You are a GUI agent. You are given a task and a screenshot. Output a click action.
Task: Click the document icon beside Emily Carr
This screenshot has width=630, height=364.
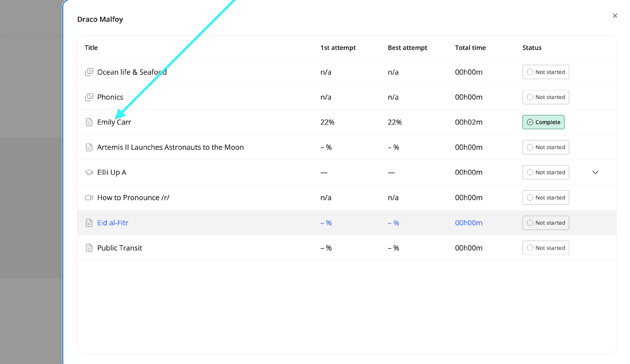pyautogui.click(x=89, y=122)
